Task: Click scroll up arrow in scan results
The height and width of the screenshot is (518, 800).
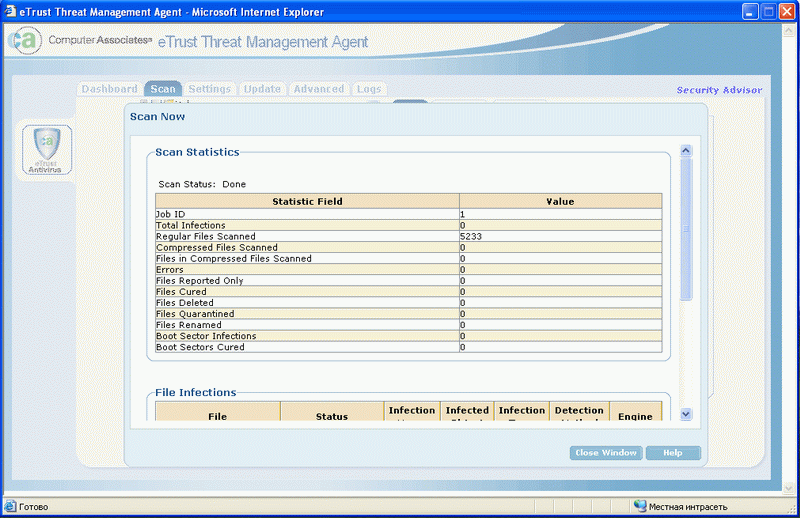Action: click(686, 151)
